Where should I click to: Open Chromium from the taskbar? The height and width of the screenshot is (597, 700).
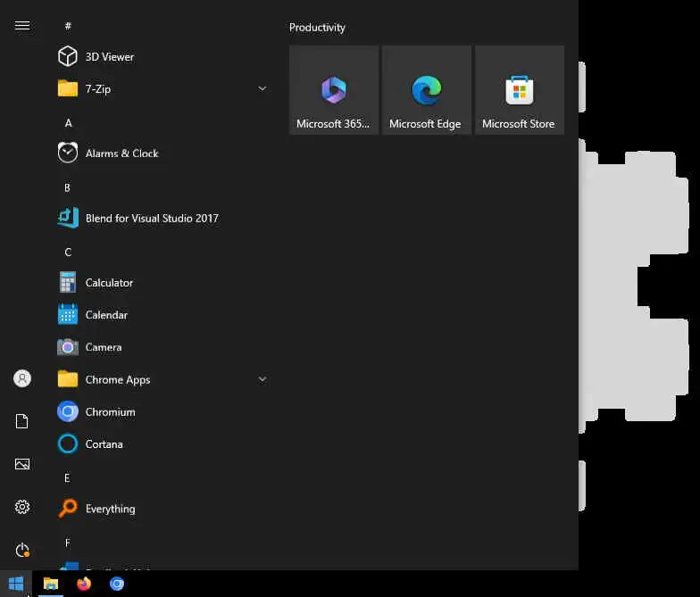(117, 584)
